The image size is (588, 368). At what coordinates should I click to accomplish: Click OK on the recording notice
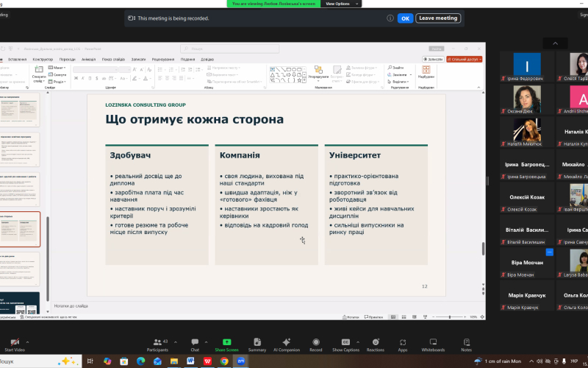point(406,18)
